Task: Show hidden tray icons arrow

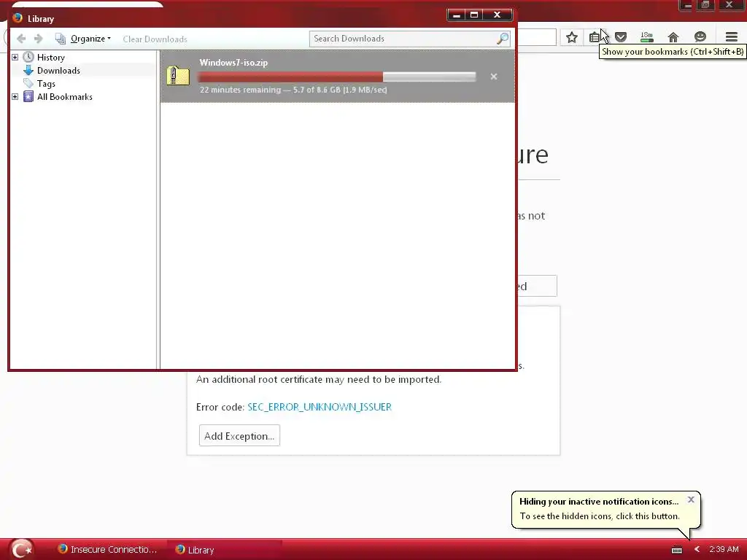Action: pos(697,550)
